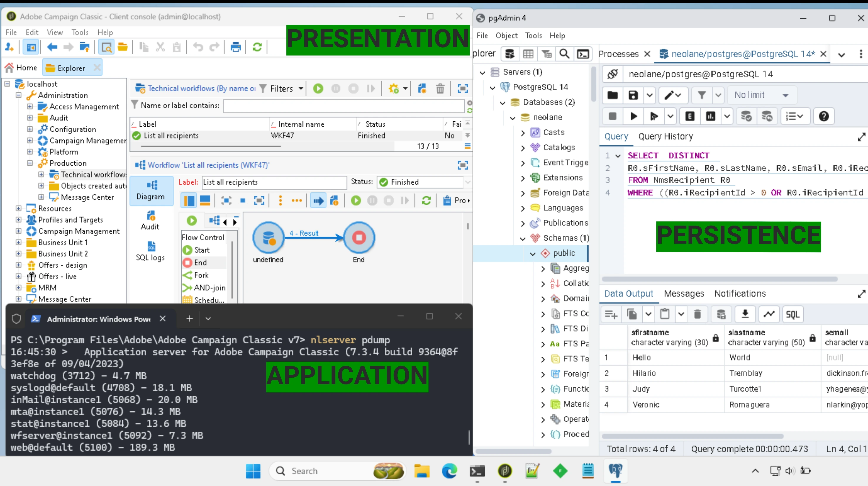Toggle the filter funnel beside Name or label
Screen dimensions: 868x486
(134, 105)
